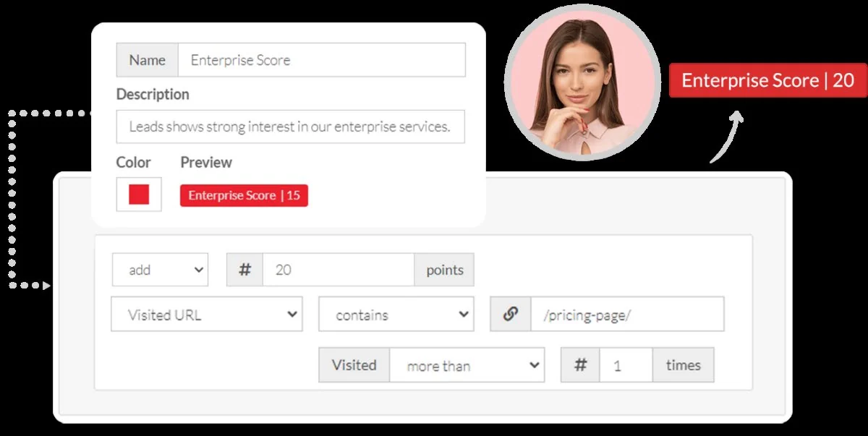
Task: Click the points value field showing 20
Action: (x=339, y=270)
